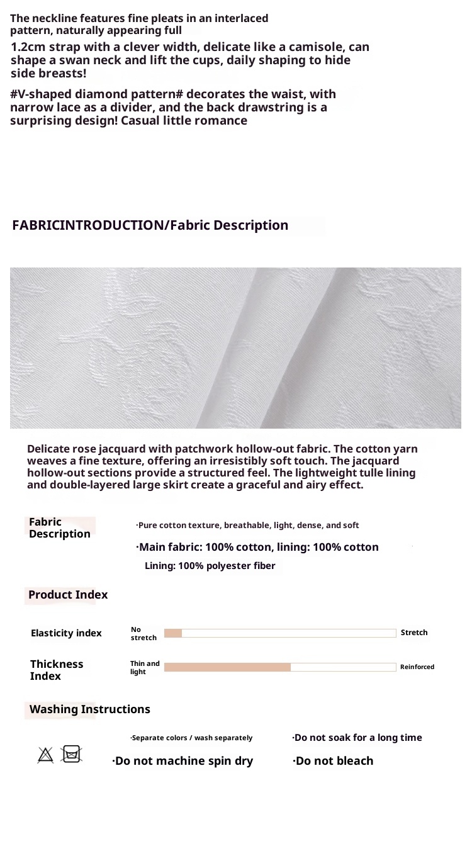Viewport: 472px width, 868px height.
Task: Click 'Separate colors / wash separately' text
Action: 191,738
